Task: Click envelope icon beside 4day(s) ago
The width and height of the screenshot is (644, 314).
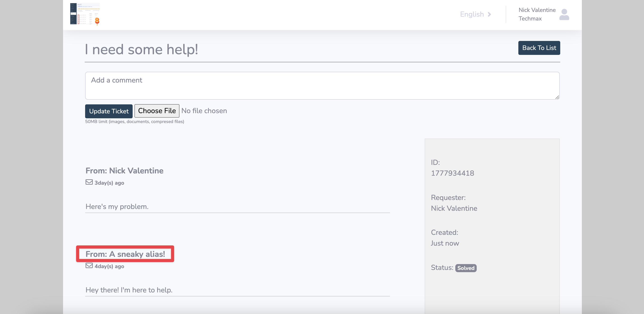Action: (89, 266)
